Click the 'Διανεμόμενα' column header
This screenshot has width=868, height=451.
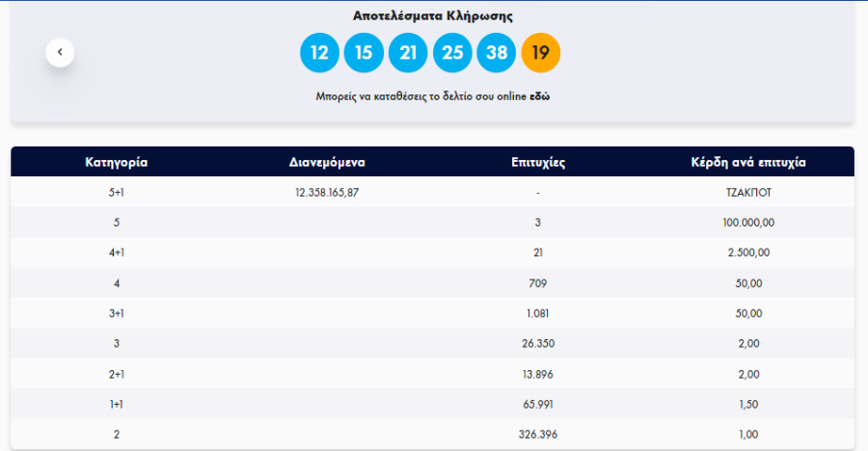(327, 162)
